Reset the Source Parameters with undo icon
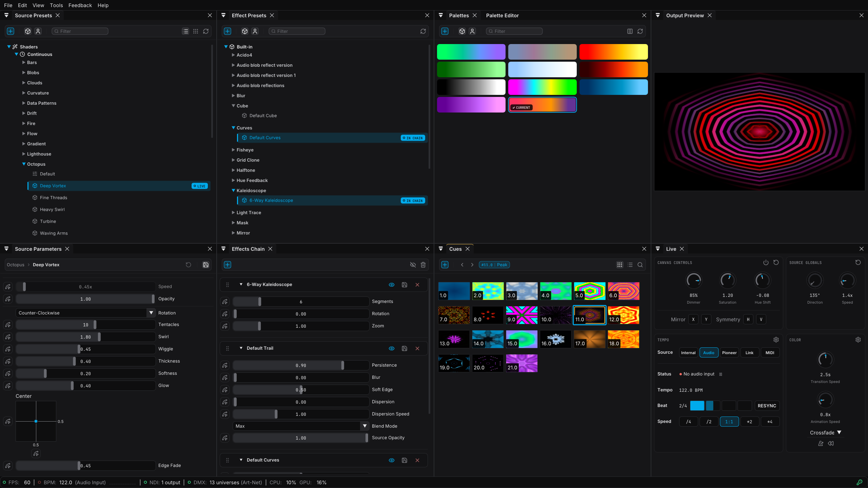 click(189, 265)
